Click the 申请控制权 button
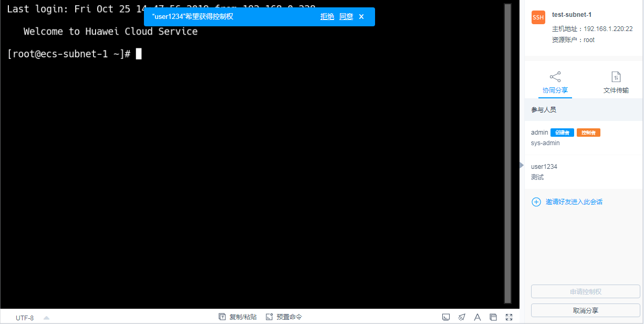Image resolution: width=644 pixels, height=324 pixels. click(586, 292)
